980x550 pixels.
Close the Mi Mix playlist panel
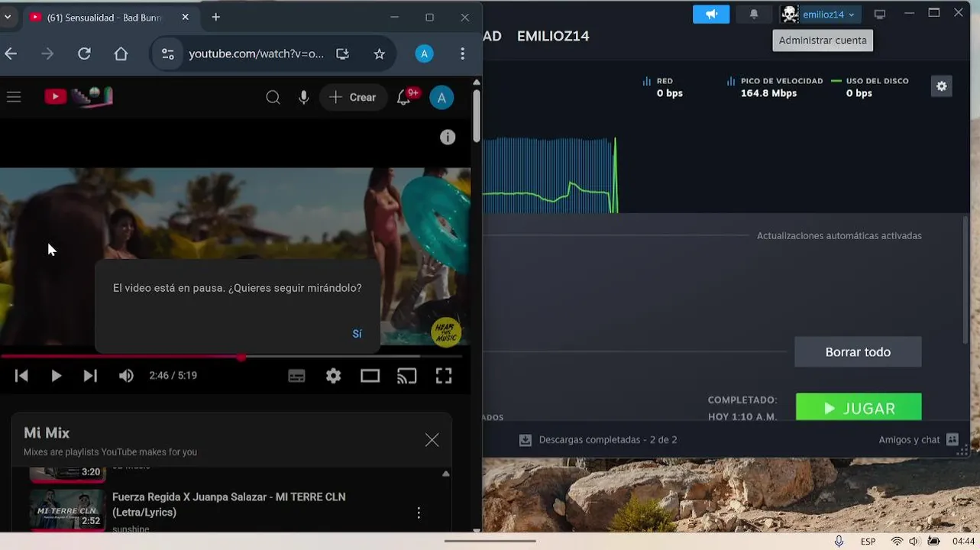click(432, 440)
